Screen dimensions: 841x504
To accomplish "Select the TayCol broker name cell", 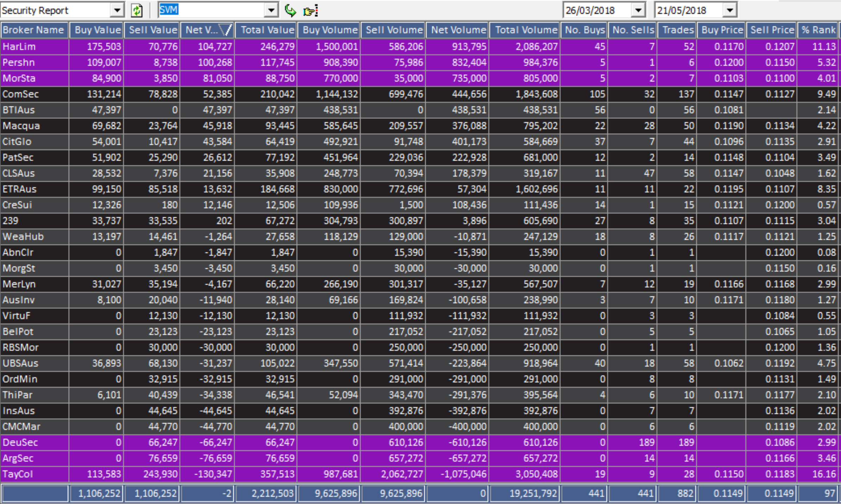I will [34, 474].
